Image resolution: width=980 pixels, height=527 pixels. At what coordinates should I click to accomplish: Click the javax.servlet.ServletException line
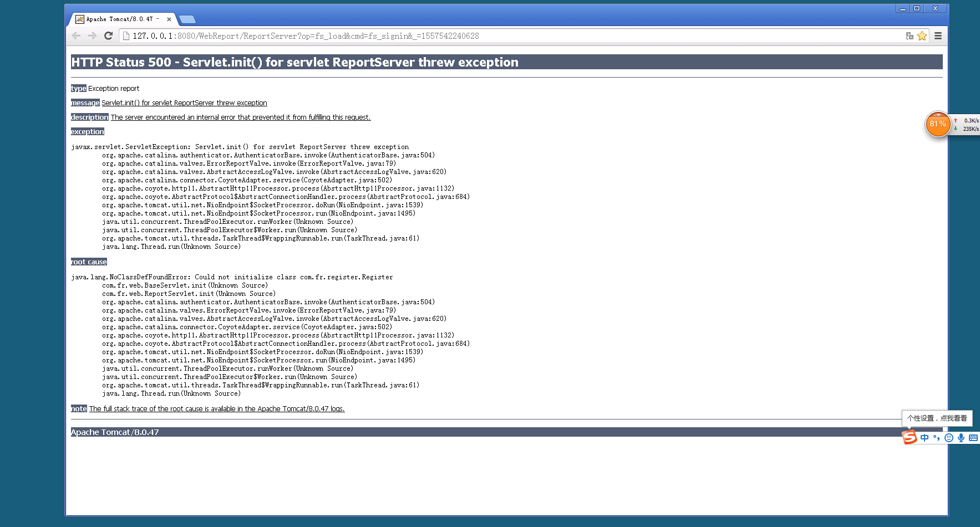point(240,147)
